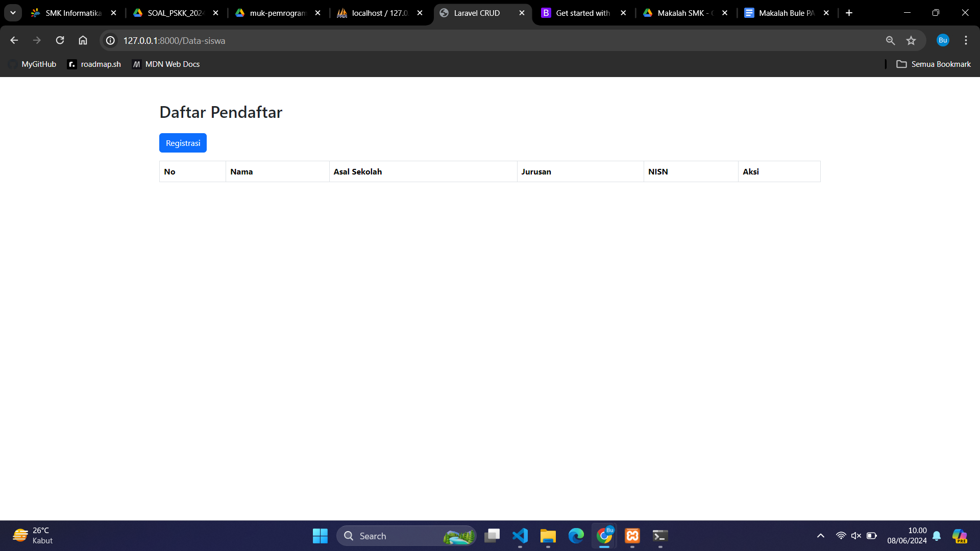View site information icon

(x=110, y=40)
